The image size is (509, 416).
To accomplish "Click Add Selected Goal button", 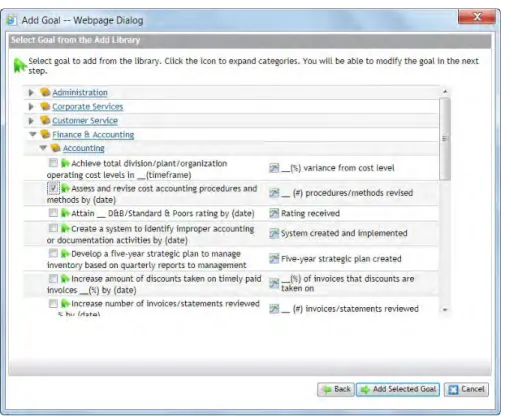I will [x=398, y=389].
